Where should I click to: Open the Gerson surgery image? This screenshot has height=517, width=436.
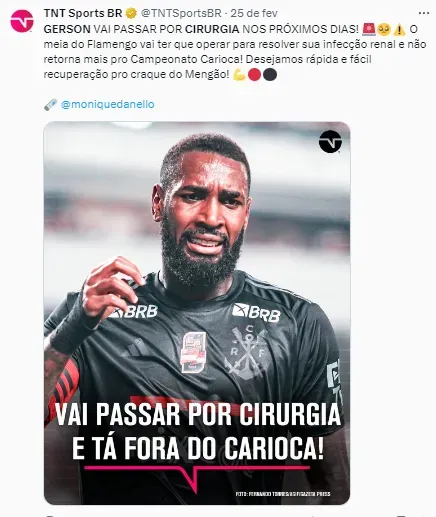pyautogui.click(x=197, y=313)
